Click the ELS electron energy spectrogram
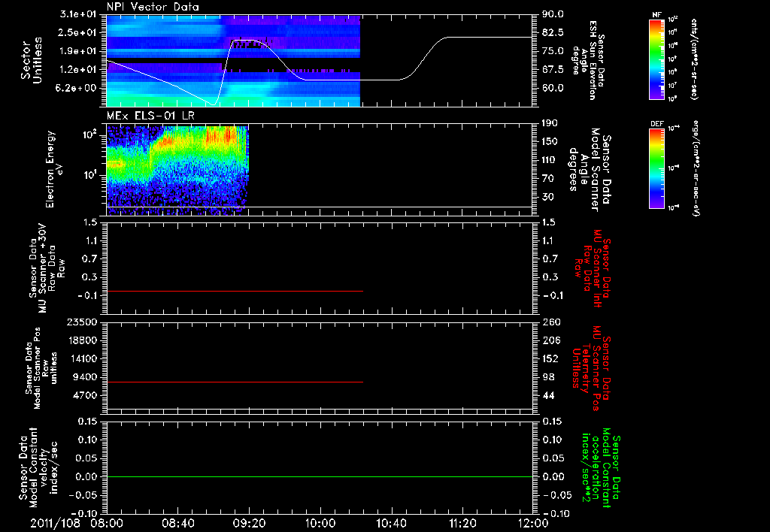The height and width of the screenshot is (532, 770). [177, 171]
